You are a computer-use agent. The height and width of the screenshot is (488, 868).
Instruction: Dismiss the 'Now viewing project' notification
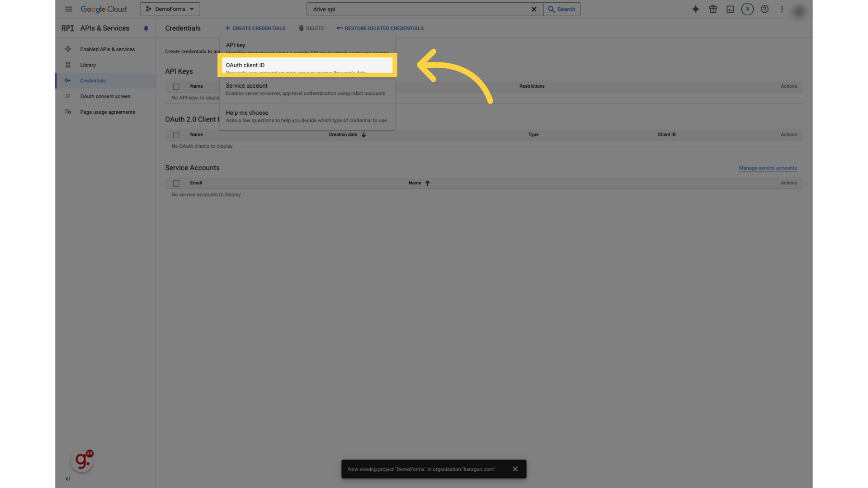tap(515, 469)
